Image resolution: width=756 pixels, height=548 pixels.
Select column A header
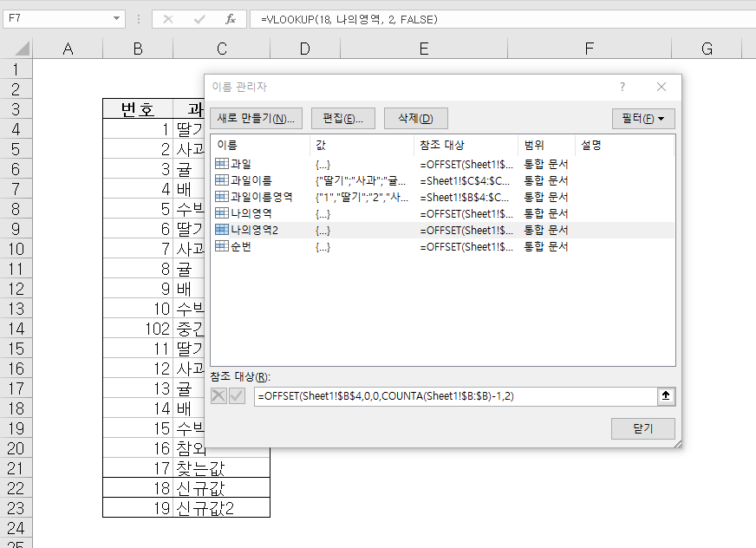point(68,49)
